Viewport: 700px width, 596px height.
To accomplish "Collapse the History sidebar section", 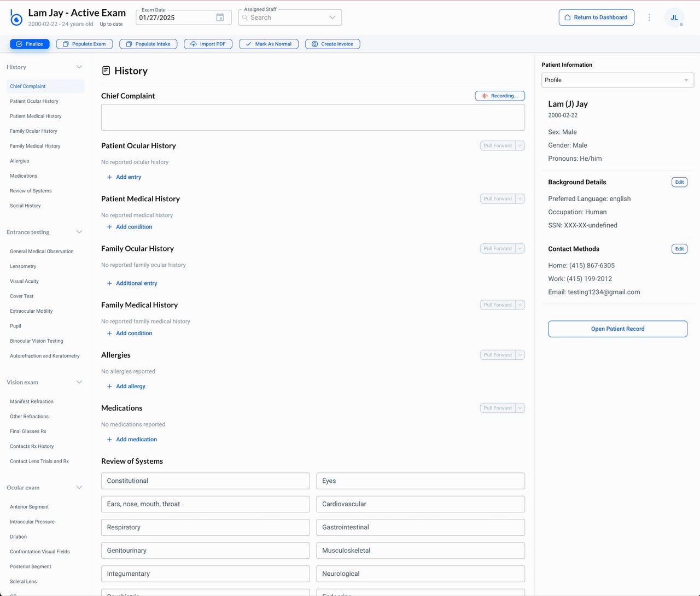I will (79, 67).
